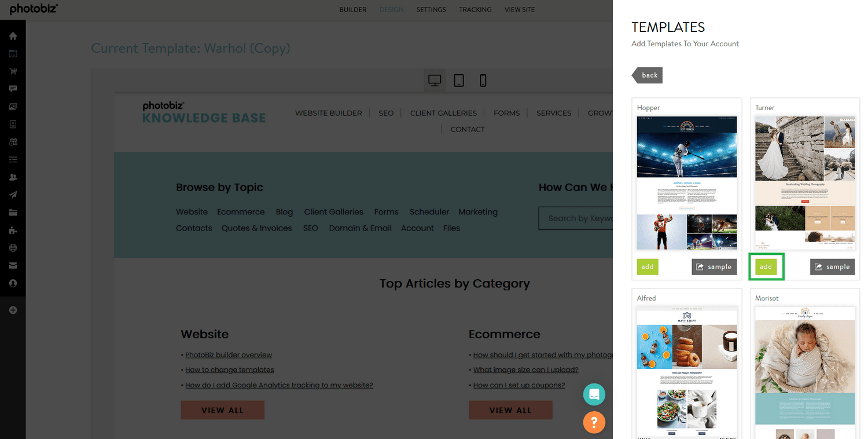Switch preview to tablet view
Viewport: 868px width, 439px height.
459,81
